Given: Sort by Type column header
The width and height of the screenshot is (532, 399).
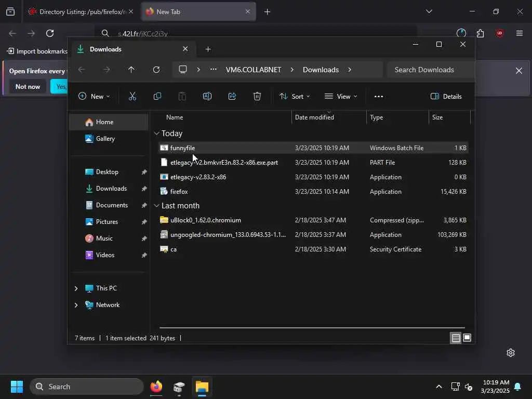Looking at the screenshot, I should coord(397,117).
